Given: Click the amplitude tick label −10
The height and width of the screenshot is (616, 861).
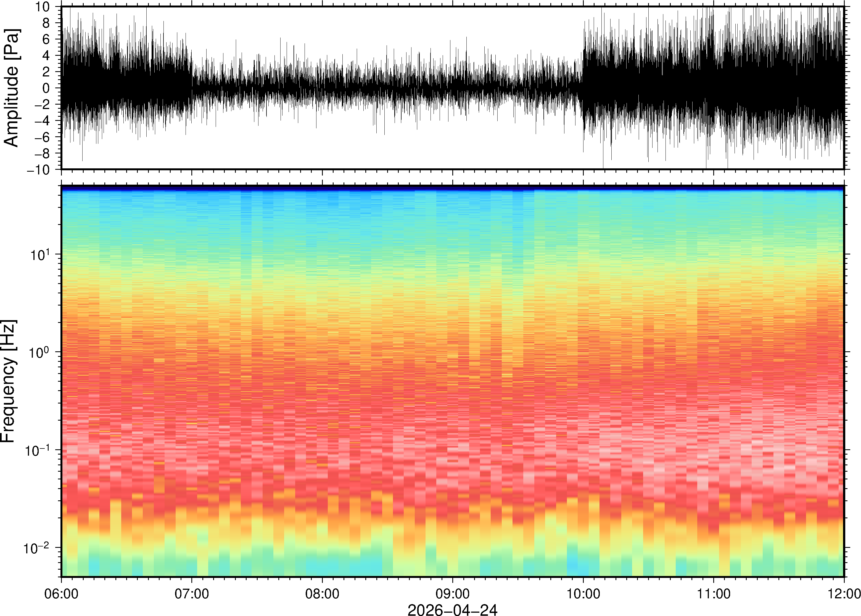Looking at the screenshot, I should point(38,169).
